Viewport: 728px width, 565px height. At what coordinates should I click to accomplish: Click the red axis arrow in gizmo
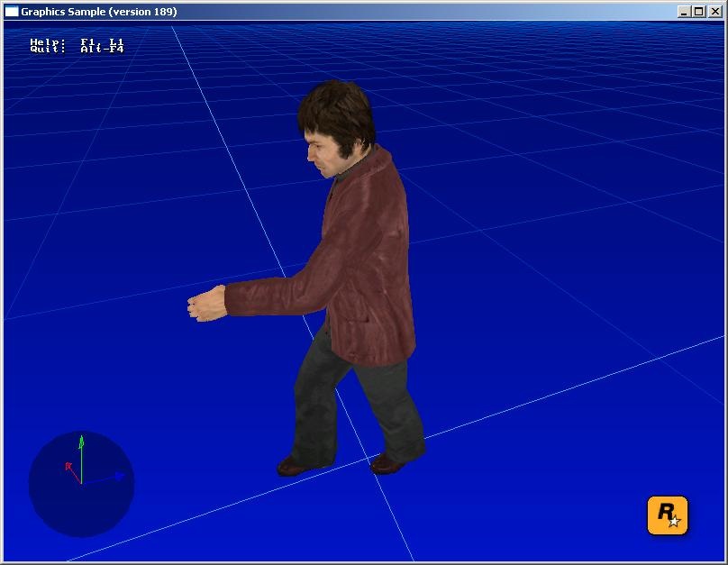73,472
